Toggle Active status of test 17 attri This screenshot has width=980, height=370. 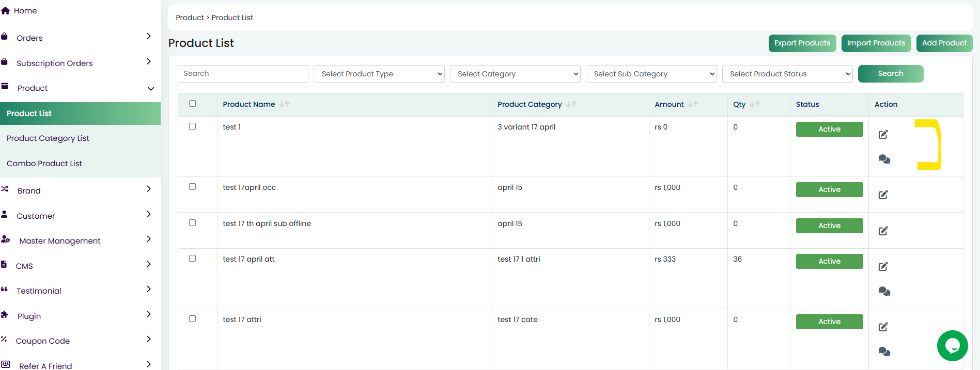point(829,321)
